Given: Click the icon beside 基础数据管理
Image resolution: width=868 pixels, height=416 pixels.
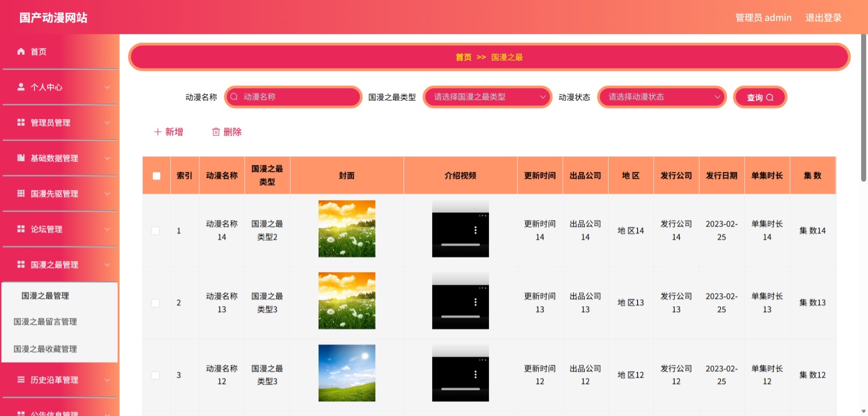Looking at the screenshot, I should point(21,158).
